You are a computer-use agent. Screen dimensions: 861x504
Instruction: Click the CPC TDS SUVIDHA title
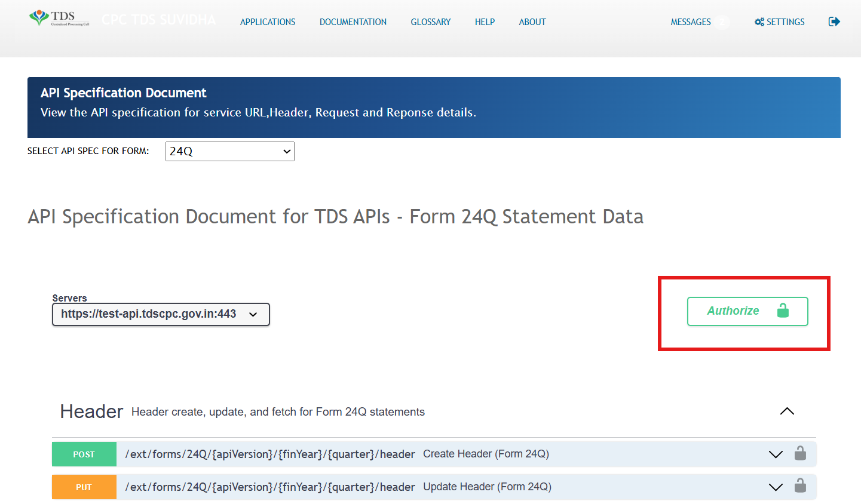pyautogui.click(x=158, y=20)
